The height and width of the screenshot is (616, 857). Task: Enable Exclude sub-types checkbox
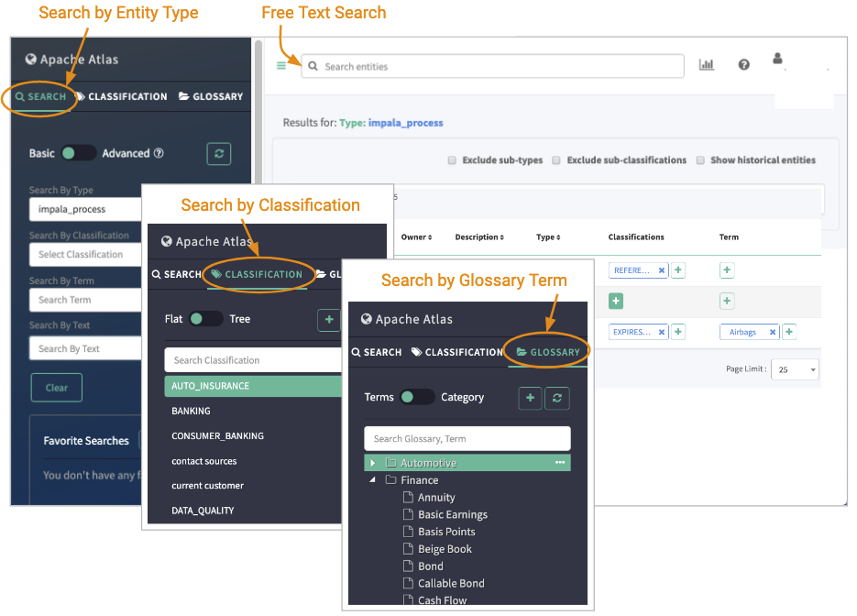tap(452, 160)
